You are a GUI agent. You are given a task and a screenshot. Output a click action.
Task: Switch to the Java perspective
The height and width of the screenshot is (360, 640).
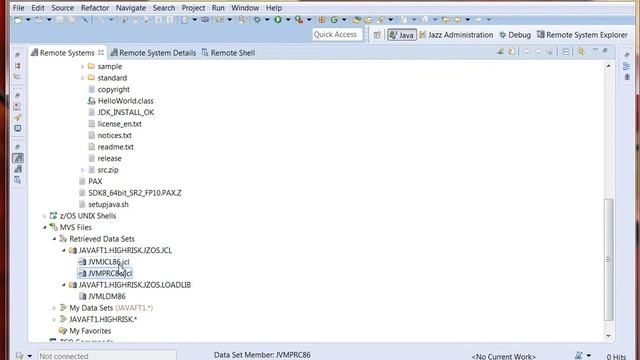pyautogui.click(x=402, y=35)
